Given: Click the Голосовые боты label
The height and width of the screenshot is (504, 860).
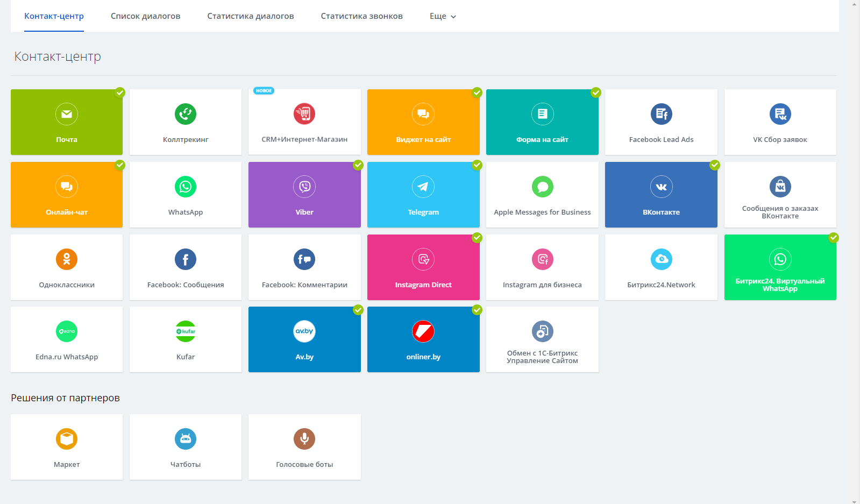Looking at the screenshot, I should tap(304, 465).
